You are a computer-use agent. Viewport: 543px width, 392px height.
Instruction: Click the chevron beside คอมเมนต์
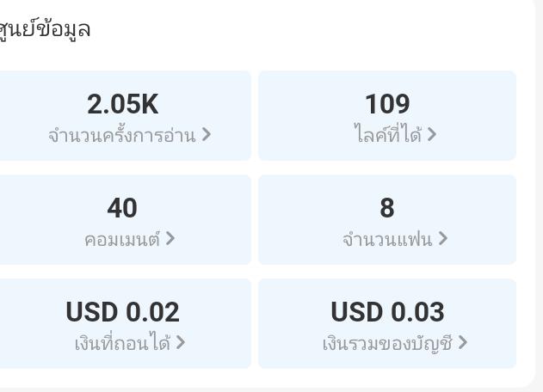(x=170, y=238)
